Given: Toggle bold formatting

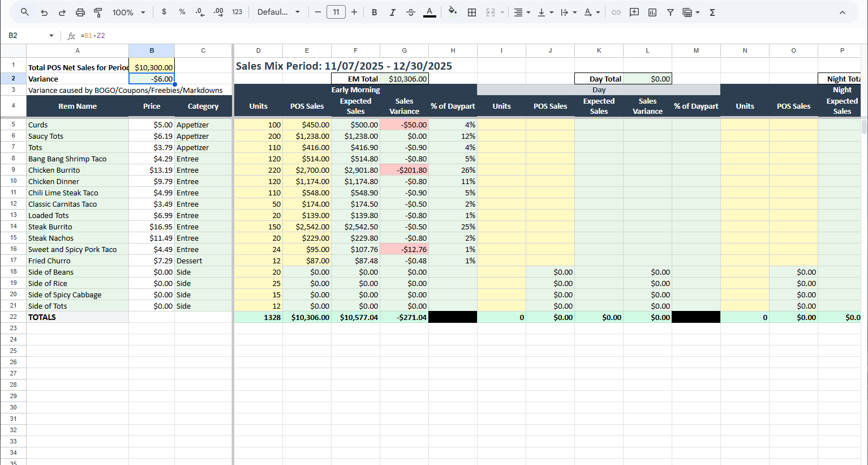Looking at the screenshot, I should coord(375,12).
